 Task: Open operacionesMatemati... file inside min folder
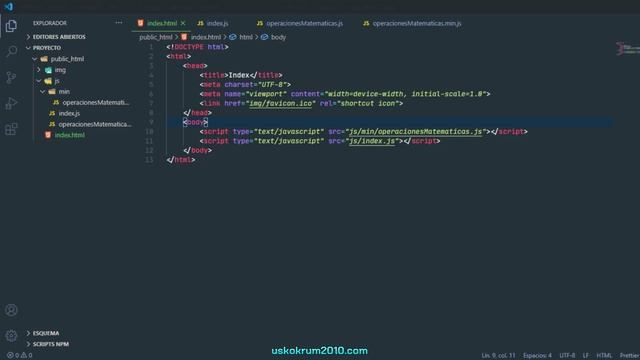pos(96,102)
